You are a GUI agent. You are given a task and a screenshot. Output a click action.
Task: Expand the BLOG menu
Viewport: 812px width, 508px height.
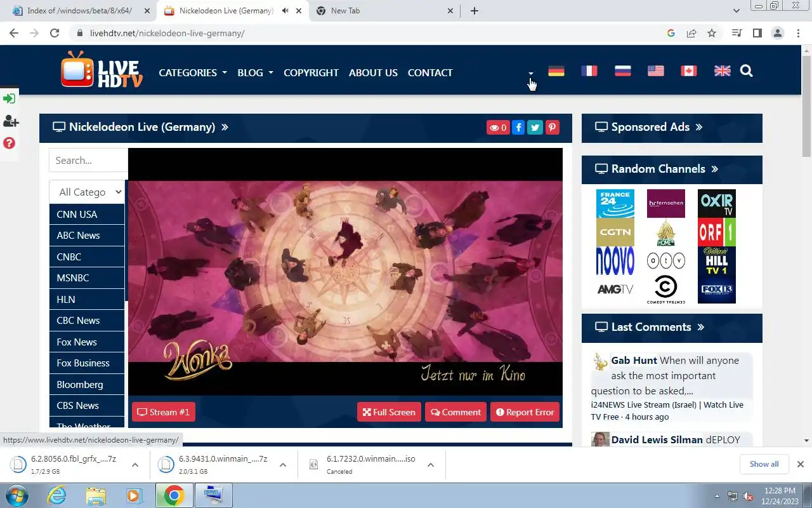(255, 72)
